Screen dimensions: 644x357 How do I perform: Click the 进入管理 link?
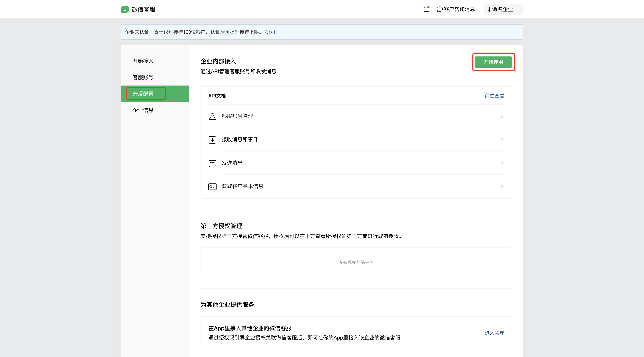pos(494,333)
